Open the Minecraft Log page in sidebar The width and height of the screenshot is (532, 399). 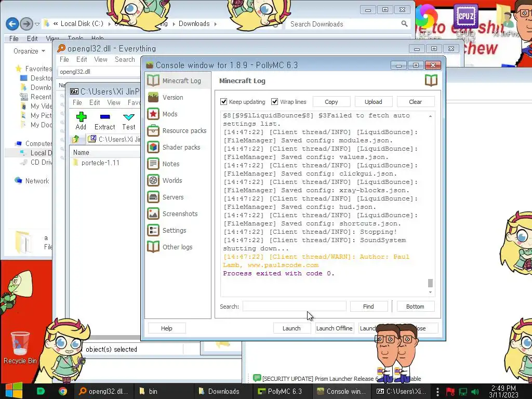178,81
